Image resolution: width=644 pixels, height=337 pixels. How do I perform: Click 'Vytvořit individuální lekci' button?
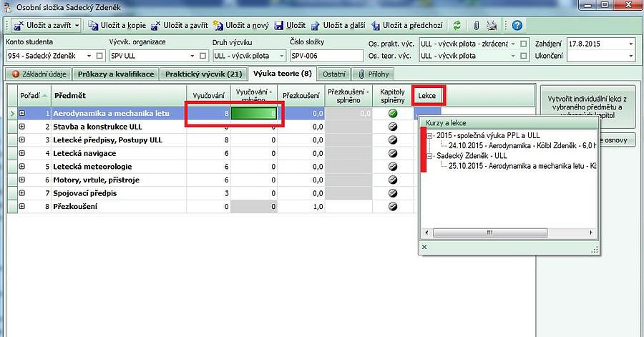point(586,106)
